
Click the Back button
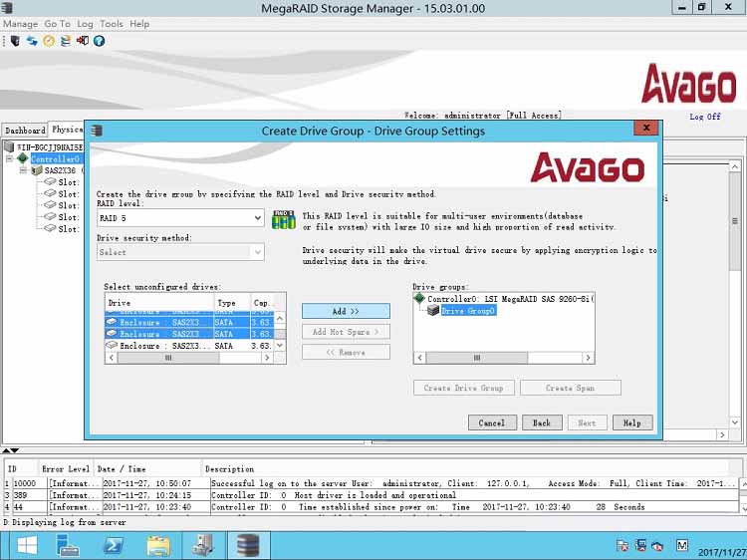point(542,422)
